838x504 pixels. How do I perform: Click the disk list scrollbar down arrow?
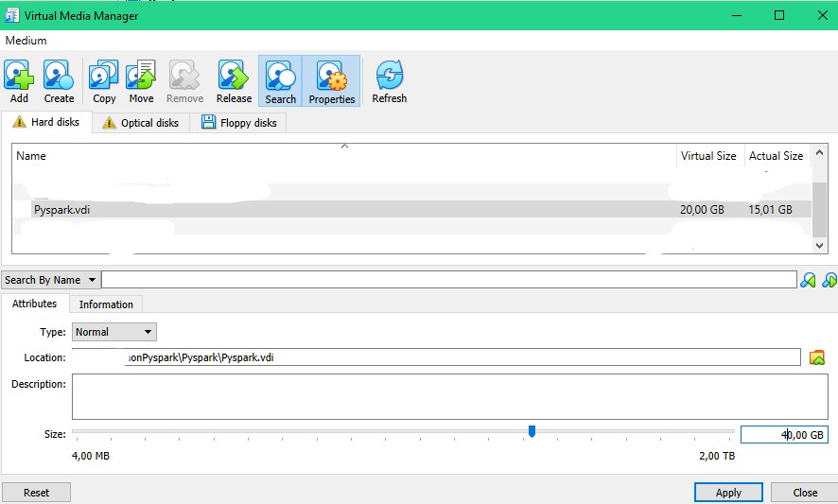click(820, 245)
